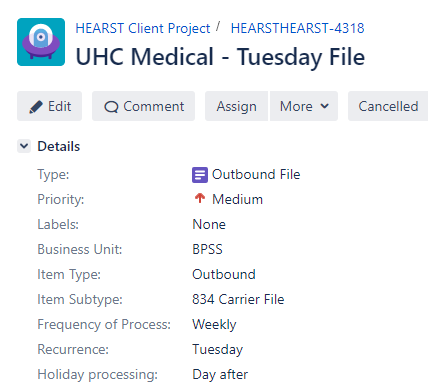The height and width of the screenshot is (388, 428).
Task: Click the Labels value None
Action: pyautogui.click(x=209, y=224)
